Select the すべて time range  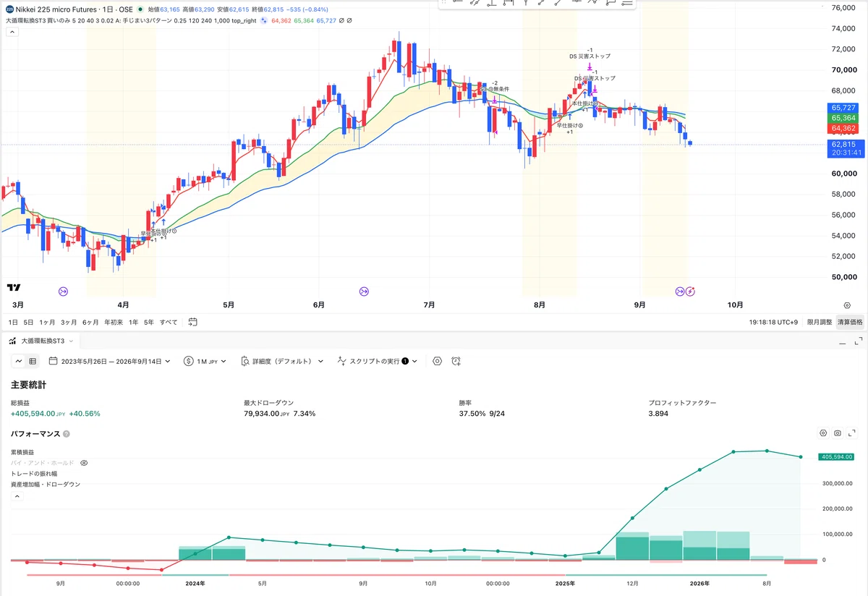[169, 322]
